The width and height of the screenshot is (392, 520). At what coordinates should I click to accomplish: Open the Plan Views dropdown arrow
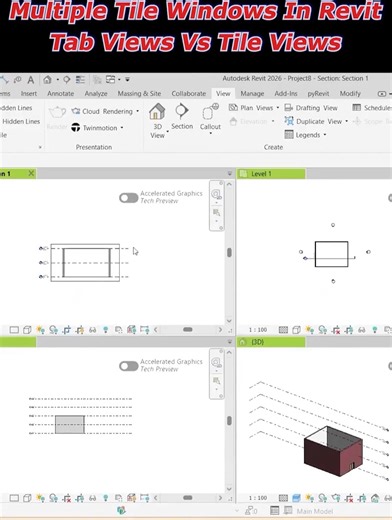278,108
